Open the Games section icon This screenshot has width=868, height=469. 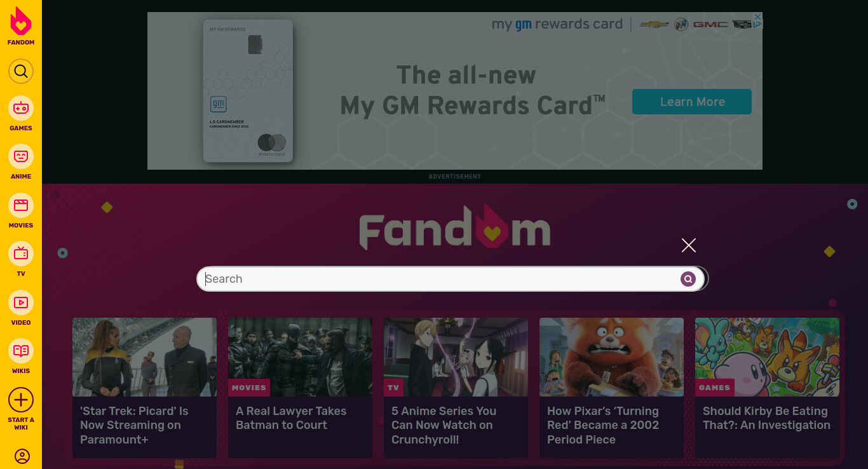(21, 108)
